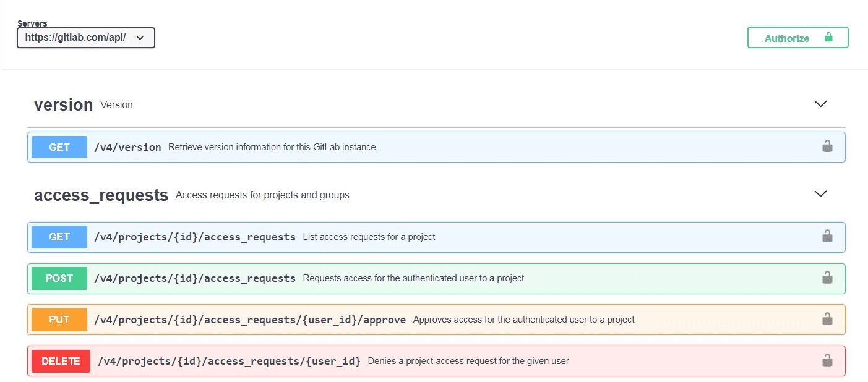The width and height of the screenshot is (868, 382).
Task: Open the Servers dropdown
Action: click(x=85, y=38)
